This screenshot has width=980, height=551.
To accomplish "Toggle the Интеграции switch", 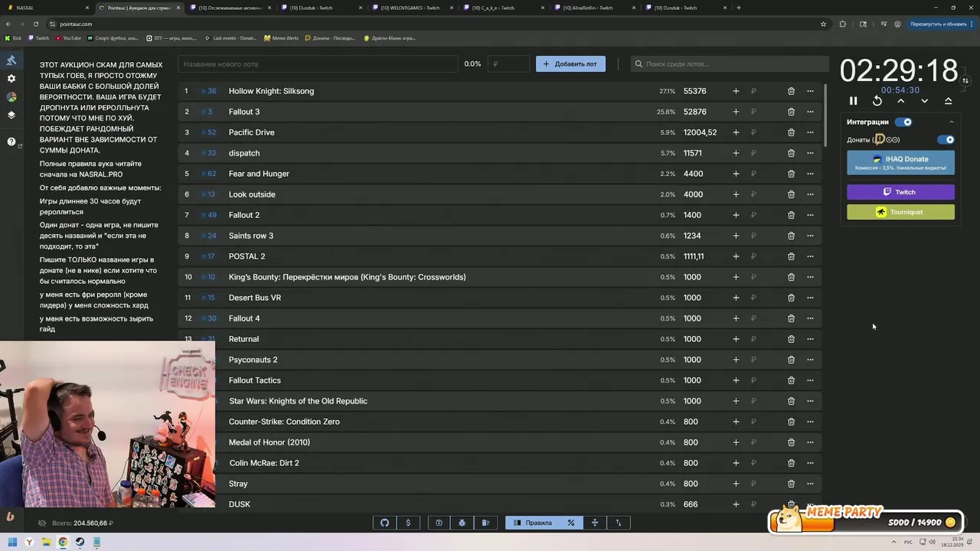I will (x=903, y=122).
